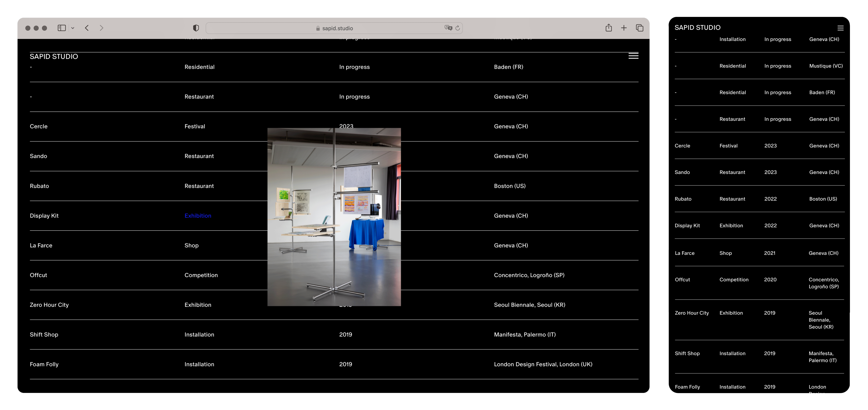
Task: Open the sidebar options dropdown chevron
Action: tap(73, 28)
